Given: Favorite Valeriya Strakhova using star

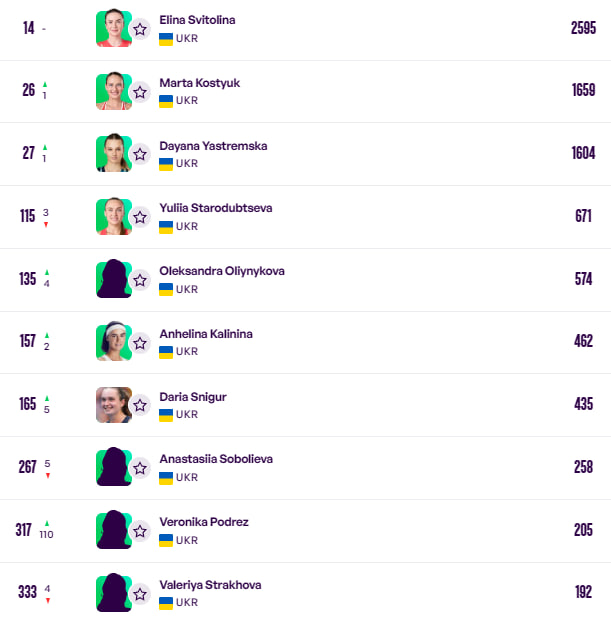Looking at the screenshot, I should 140,594.
